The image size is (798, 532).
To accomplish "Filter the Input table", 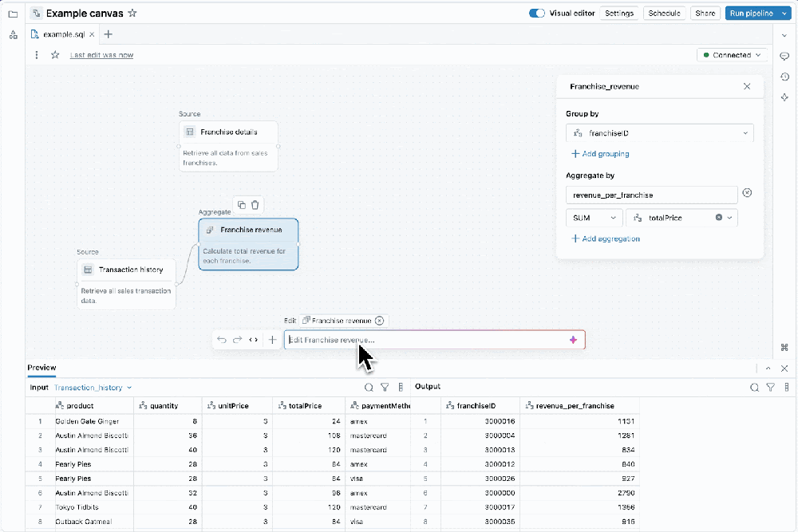I will point(385,388).
